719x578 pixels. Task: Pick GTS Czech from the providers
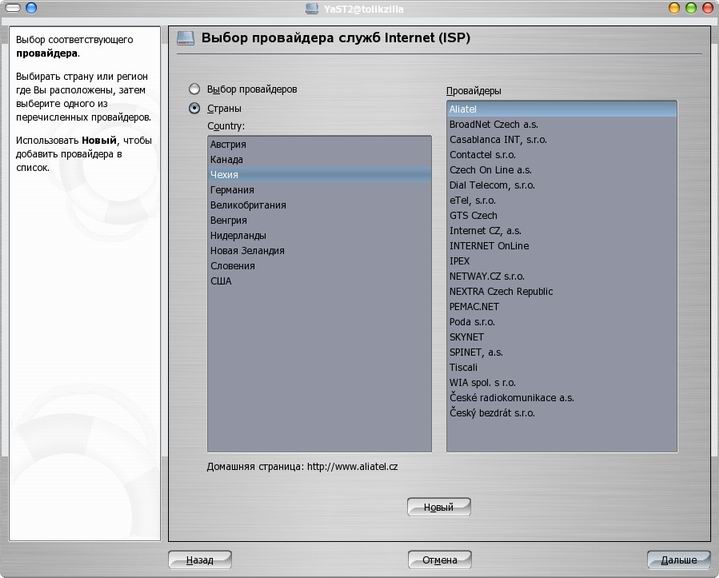coord(473,215)
